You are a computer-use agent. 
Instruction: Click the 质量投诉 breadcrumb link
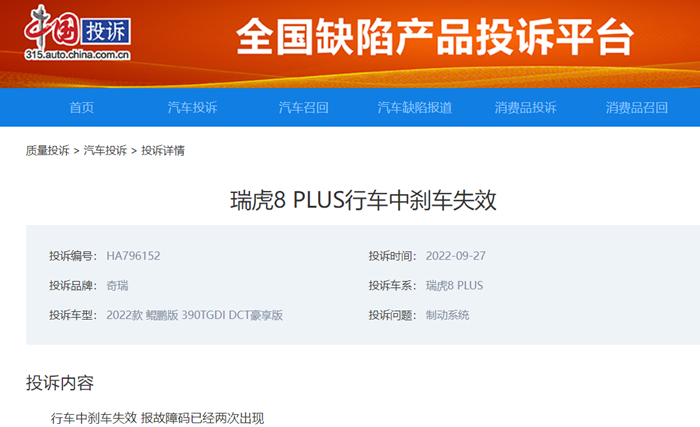(47, 151)
